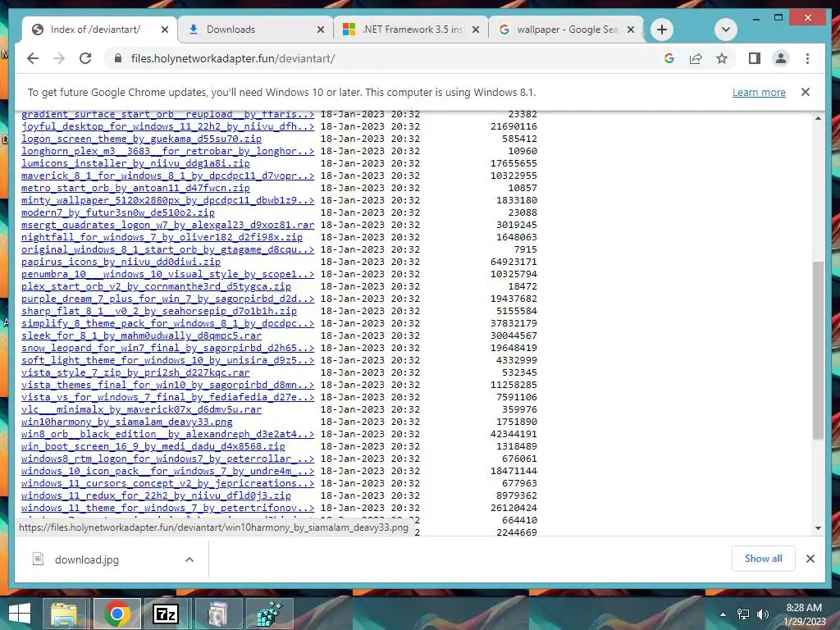840x630 pixels.
Task: Open windows_11_cursors_concept_v2 link
Action: (167, 484)
